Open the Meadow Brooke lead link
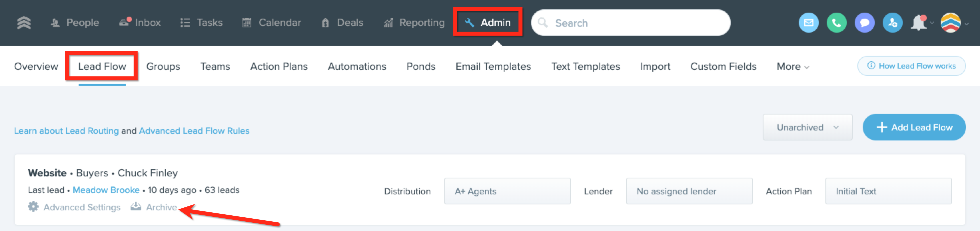 (x=106, y=190)
